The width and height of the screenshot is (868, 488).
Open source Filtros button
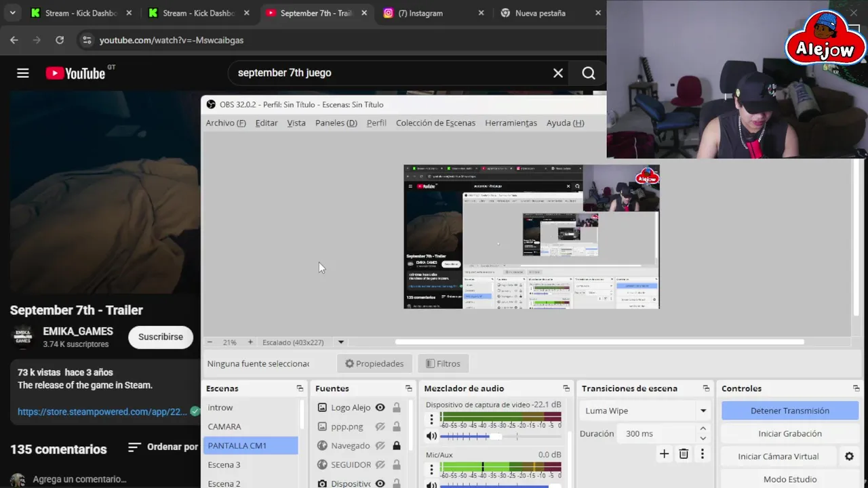coord(443,363)
